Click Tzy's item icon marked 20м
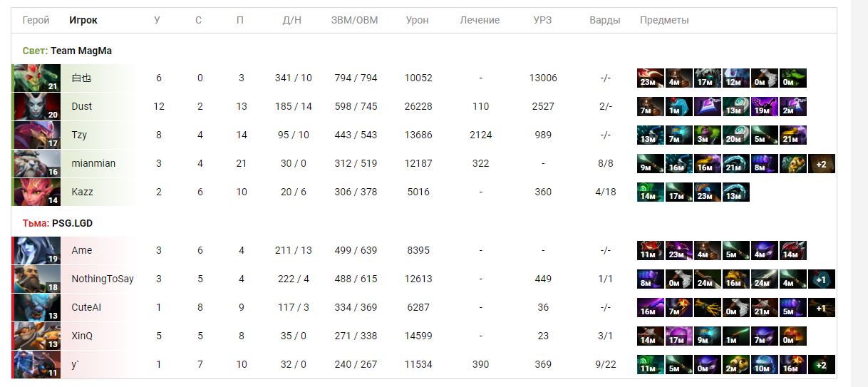Image resolution: width=868 pixels, height=387 pixels. [736, 135]
